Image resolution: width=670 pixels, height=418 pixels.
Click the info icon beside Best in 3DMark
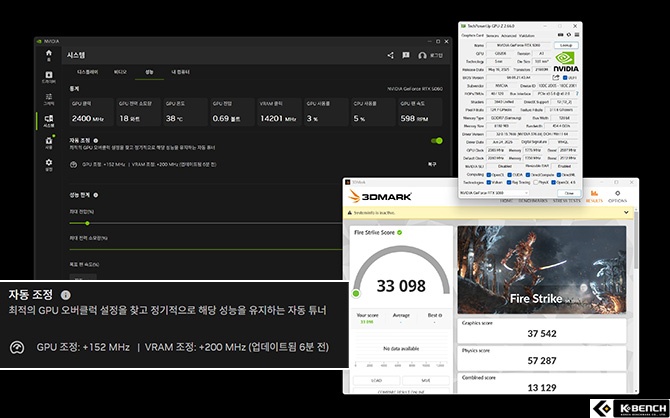[440, 315]
